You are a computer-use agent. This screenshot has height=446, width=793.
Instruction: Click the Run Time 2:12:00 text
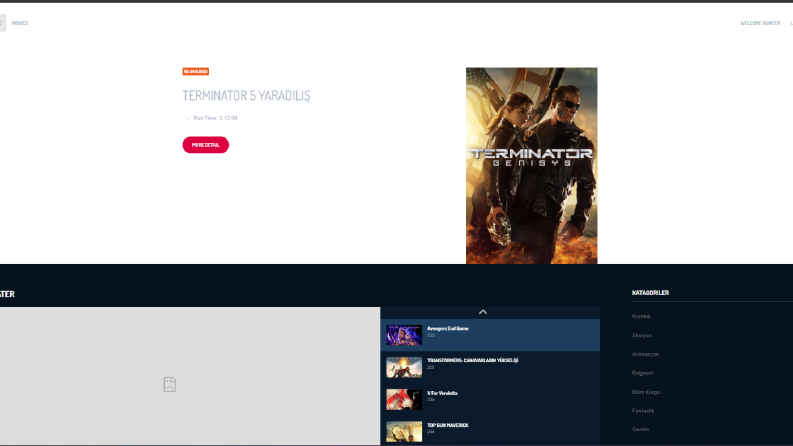point(215,118)
